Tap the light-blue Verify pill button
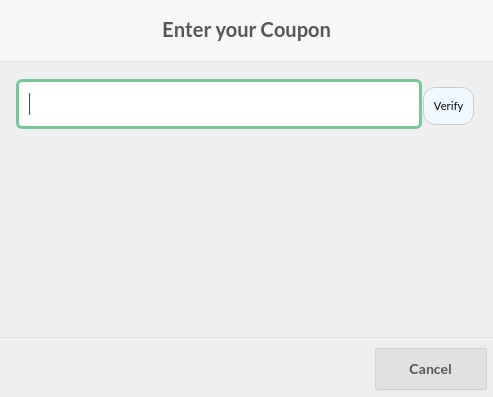The width and height of the screenshot is (493, 397). [448, 106]
